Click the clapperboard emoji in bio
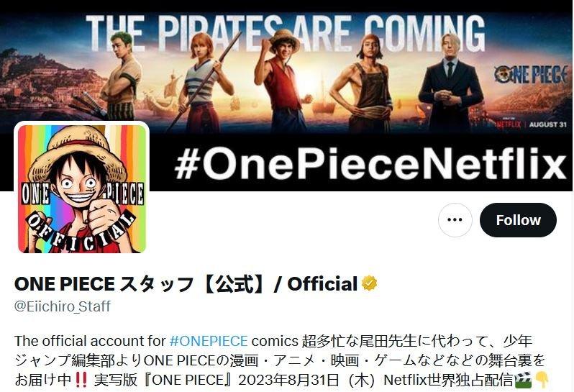The image size is (574, 392). [523, 380]
